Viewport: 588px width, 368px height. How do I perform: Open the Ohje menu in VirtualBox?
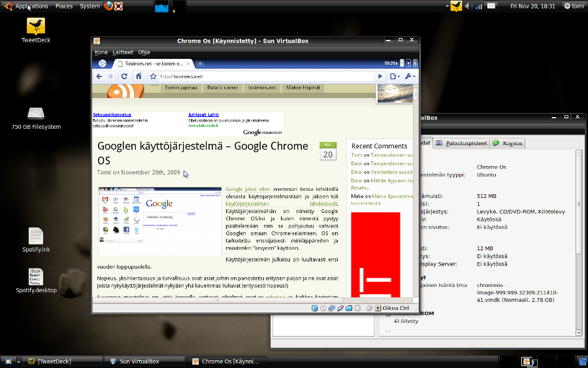tap(144, 52)
